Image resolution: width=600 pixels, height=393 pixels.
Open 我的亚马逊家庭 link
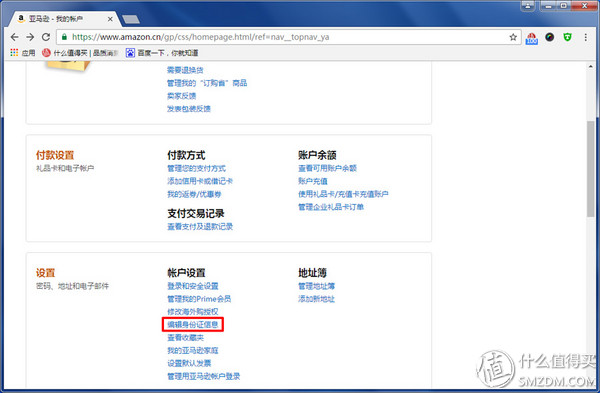pyautogui.click(x=193, y=351)
